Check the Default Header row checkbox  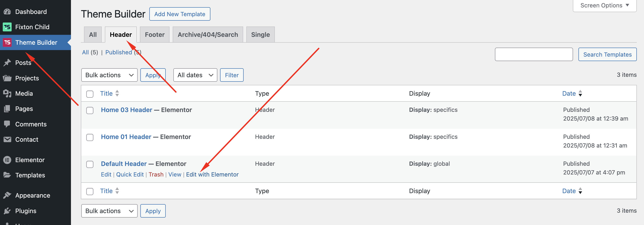90,164
